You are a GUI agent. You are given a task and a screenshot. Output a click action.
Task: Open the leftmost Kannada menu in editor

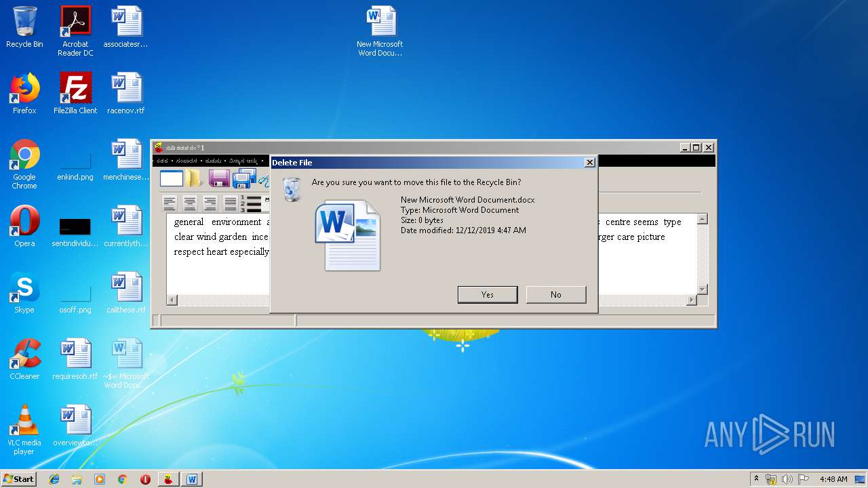coord(162,161)
